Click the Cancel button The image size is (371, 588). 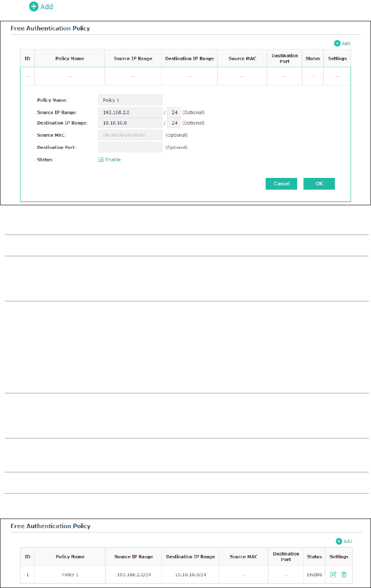coord(282,184)
